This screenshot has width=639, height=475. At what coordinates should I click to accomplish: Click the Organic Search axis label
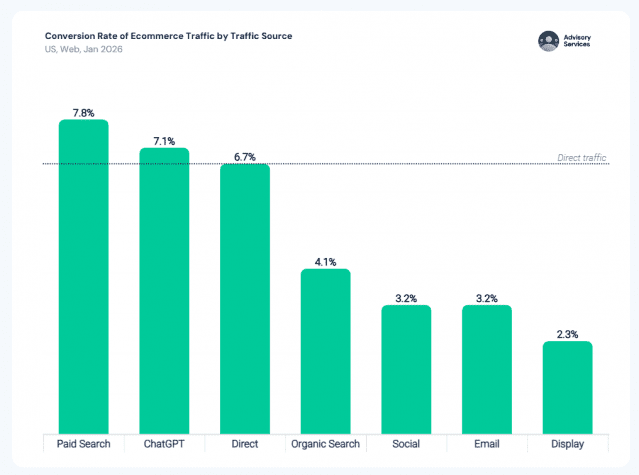(326, 443)
